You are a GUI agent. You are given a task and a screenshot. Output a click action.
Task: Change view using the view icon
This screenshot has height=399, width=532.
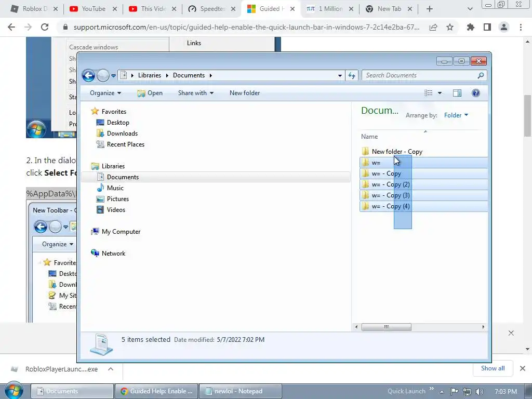tap(429, 93)
